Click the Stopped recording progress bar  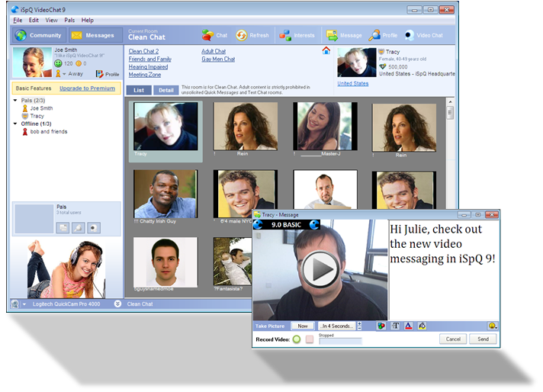tap(340, 341)
